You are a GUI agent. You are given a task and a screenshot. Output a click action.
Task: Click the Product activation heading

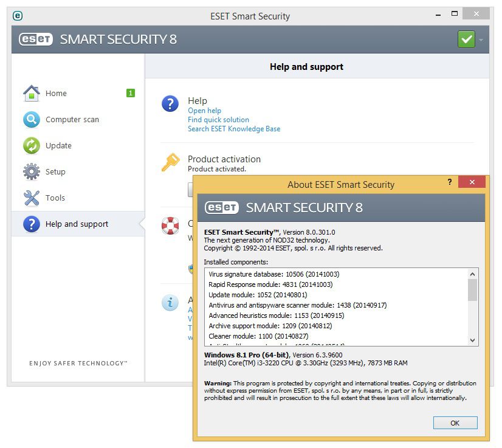pos(224,159)
